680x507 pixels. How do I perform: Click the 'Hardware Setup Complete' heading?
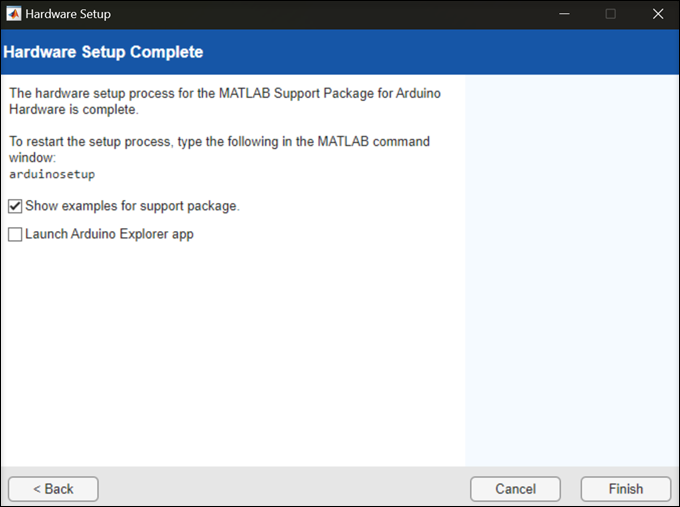[x=104, y=52]
